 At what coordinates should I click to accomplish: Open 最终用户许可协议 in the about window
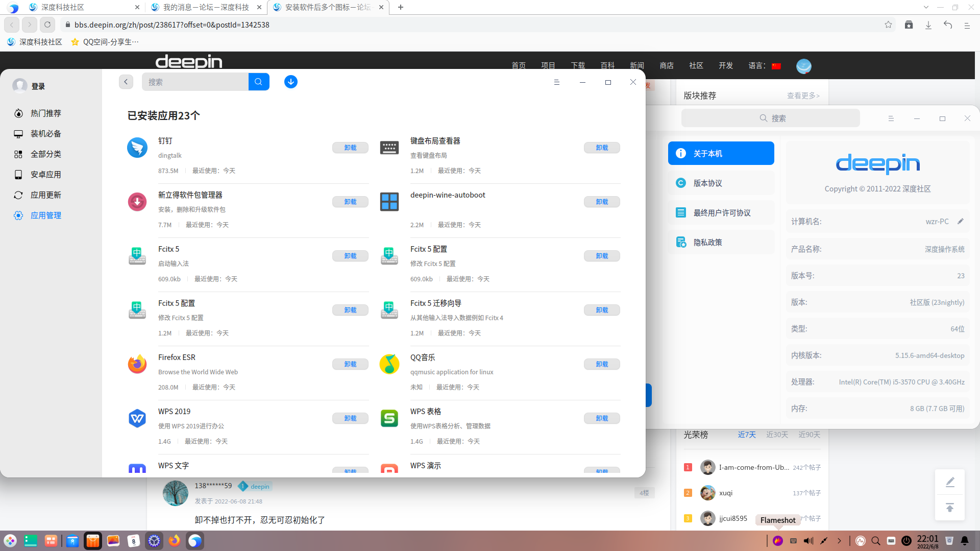[x=721, y=212]
